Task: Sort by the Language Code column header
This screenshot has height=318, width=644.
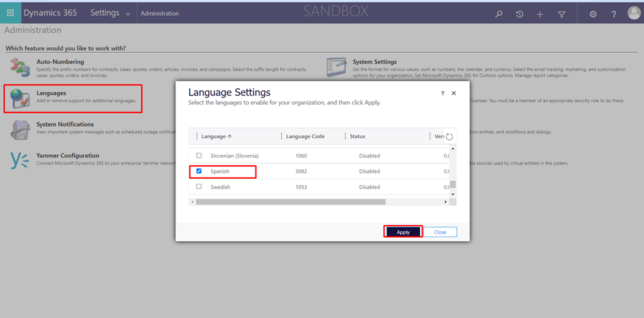Action: coord(305,136)
